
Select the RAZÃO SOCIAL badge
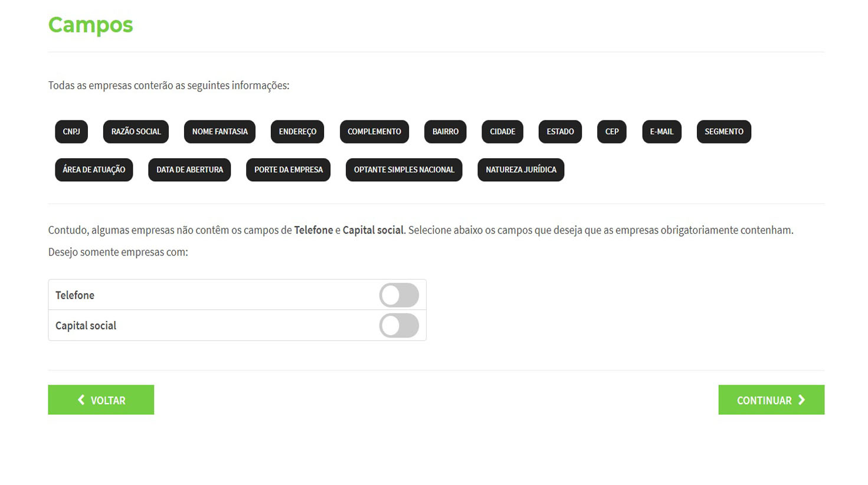(136, 132)
